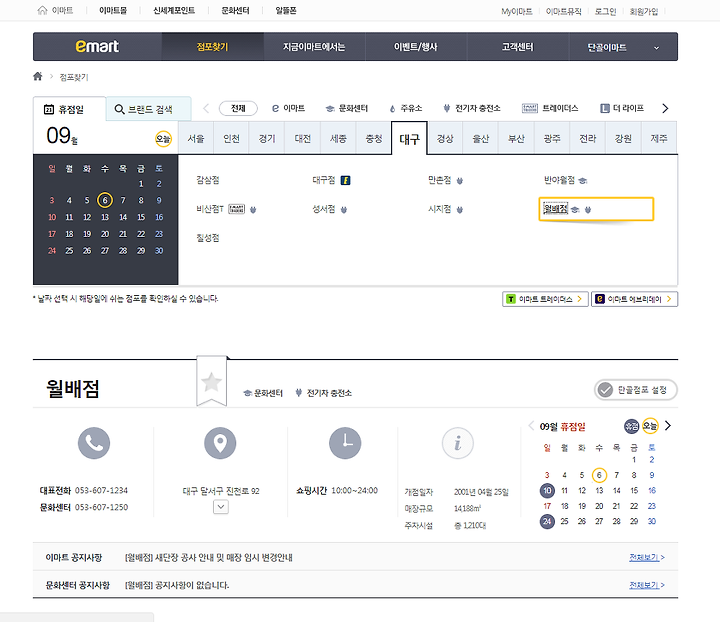Select the 전체 filter pill
Viewport: 720px width, 622px height.
tap(238, 108)
